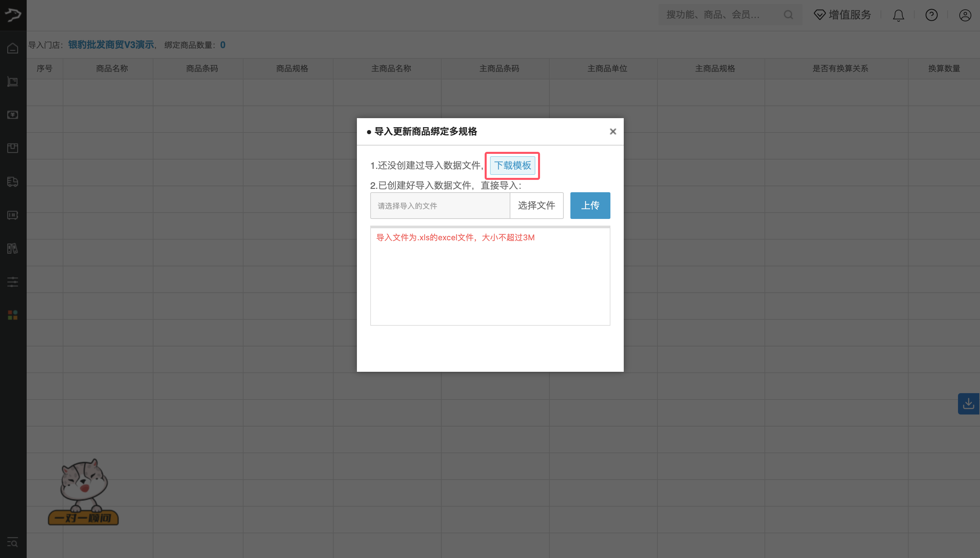Open 增值服务 in top bar
Image resolution: width=980 pixels, height=558 pixels.
point(843,15)
